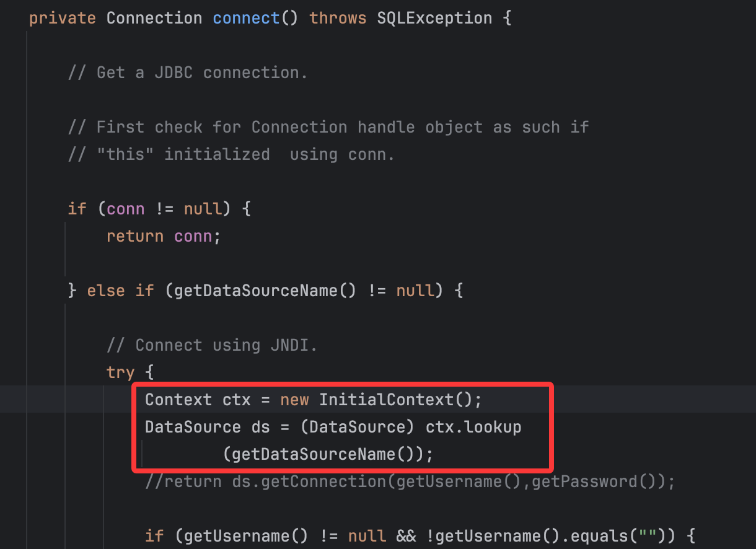This screenshot has height=549, width=756.
Task: Click the "First check for Connection handle" comment
Action: coord(328,127)
